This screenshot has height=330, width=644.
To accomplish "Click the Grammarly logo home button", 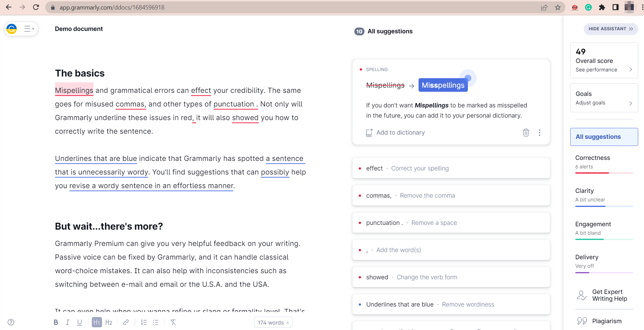I will (x=12, y=29).
